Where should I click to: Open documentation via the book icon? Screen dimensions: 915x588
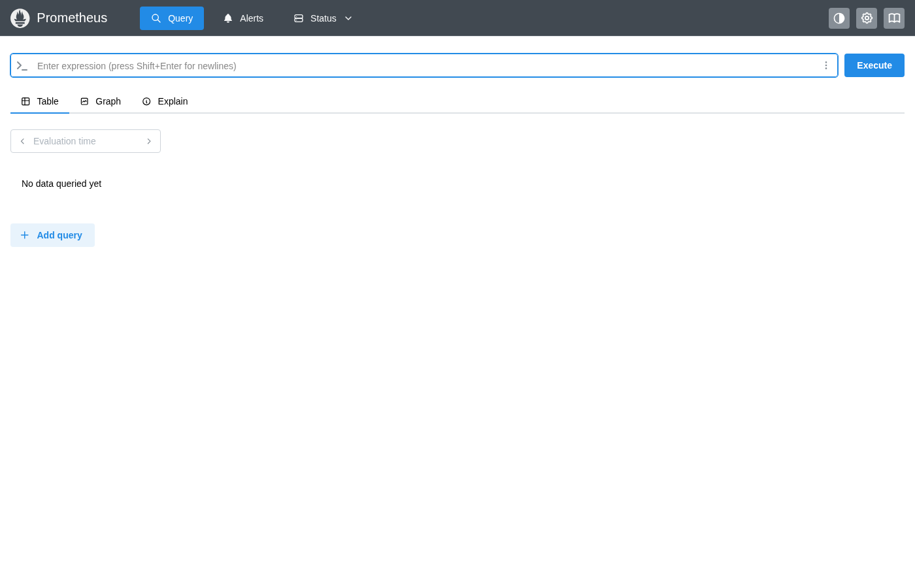(x=894, y=18)
